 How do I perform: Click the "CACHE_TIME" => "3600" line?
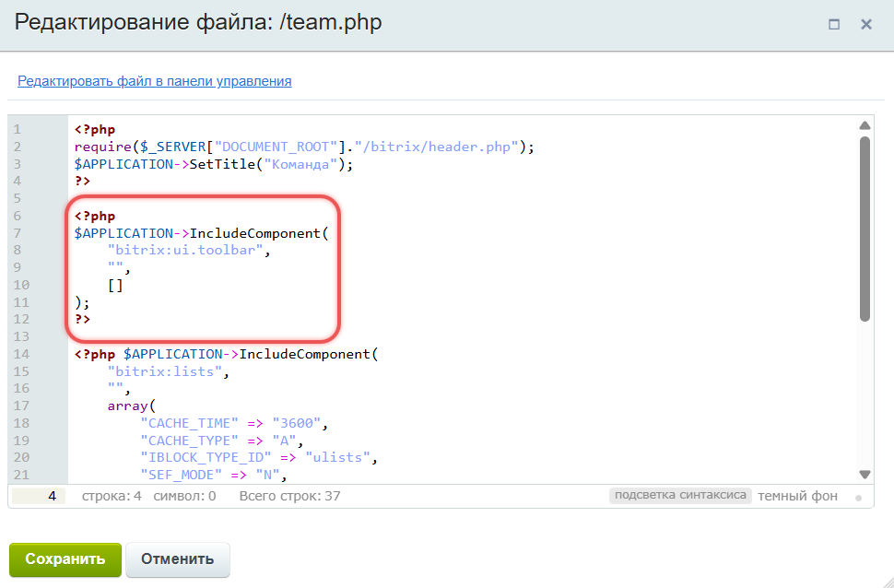234,423
